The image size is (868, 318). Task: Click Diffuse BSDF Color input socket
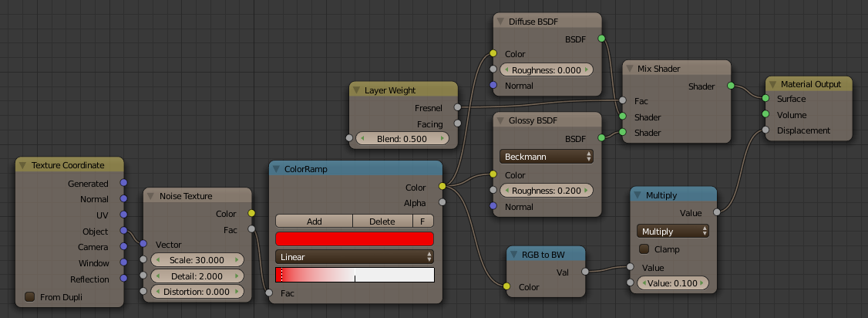pos(493,54)
